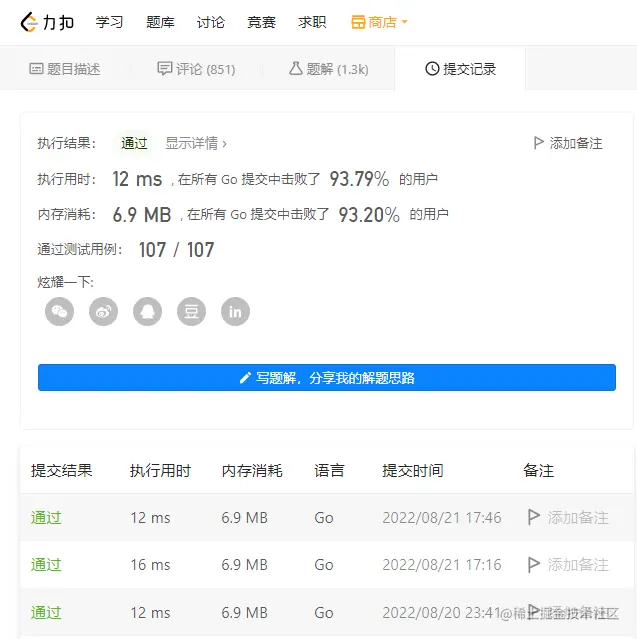Share result via WeChat icon
Viewport: 637px width, 639px height.
(x=60, y=312)
